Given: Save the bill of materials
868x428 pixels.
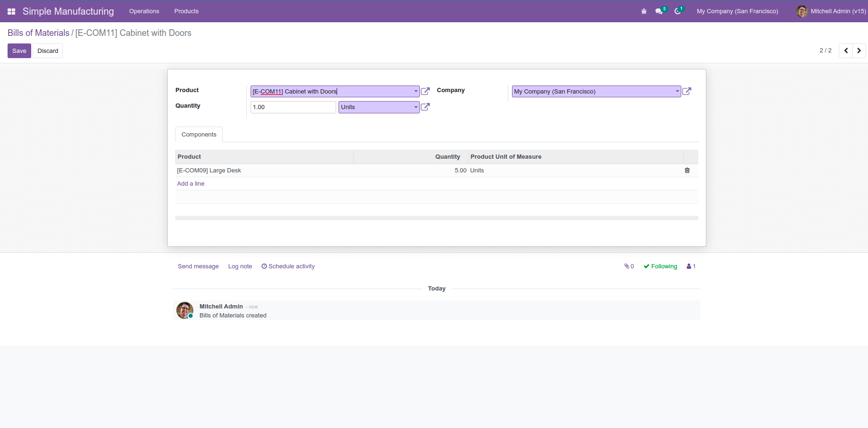Looking at the screenshot, I should tap(19, 51).
